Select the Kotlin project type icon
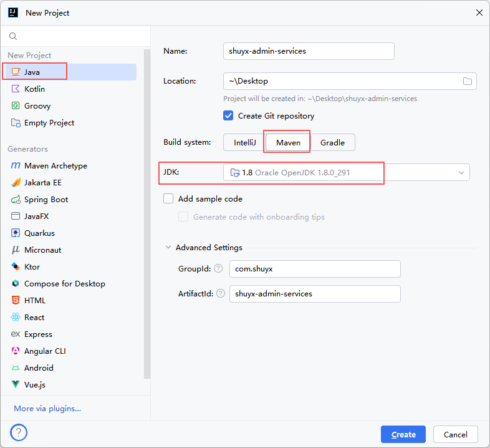Viewport: 490px width, 448px height. (x=16, y=89)
